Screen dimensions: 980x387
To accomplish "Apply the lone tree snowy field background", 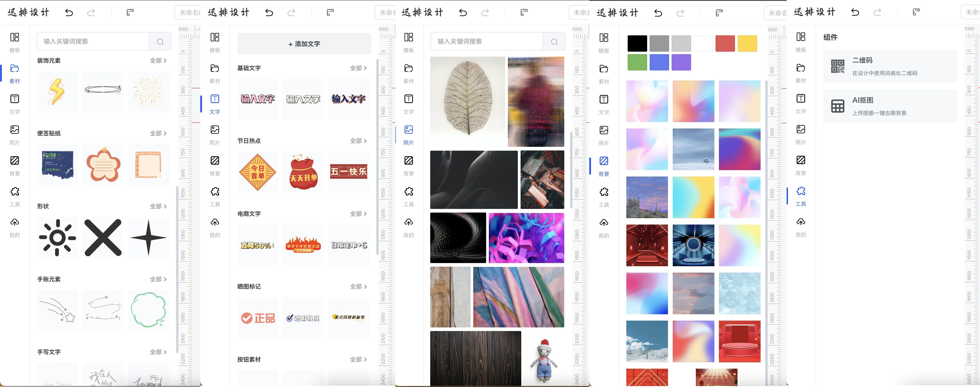I will click(x=693, y=149).
